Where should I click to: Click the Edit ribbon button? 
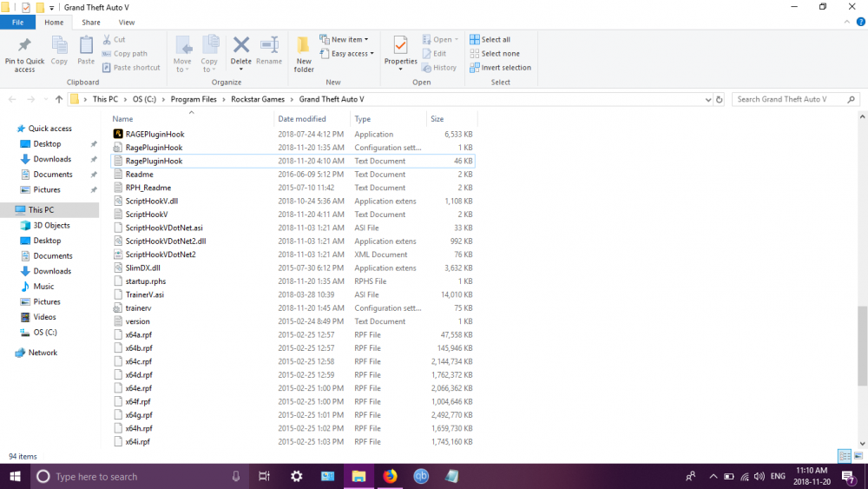pyautogui.click(x=434, y=54)
